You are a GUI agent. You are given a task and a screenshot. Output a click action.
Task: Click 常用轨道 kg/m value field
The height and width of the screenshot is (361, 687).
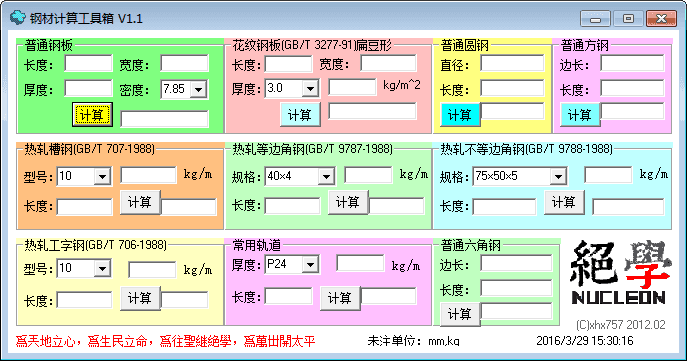(x=360, y=263)
